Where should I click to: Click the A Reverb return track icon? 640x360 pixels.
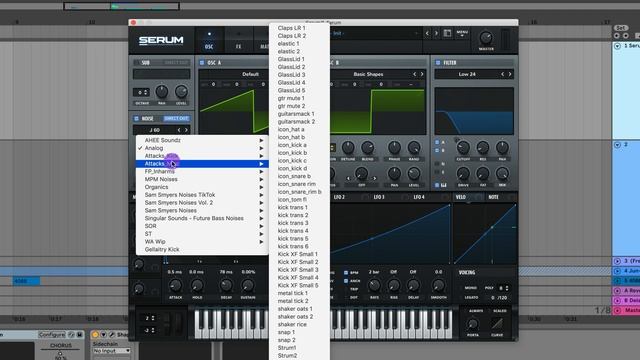[618, 291]
